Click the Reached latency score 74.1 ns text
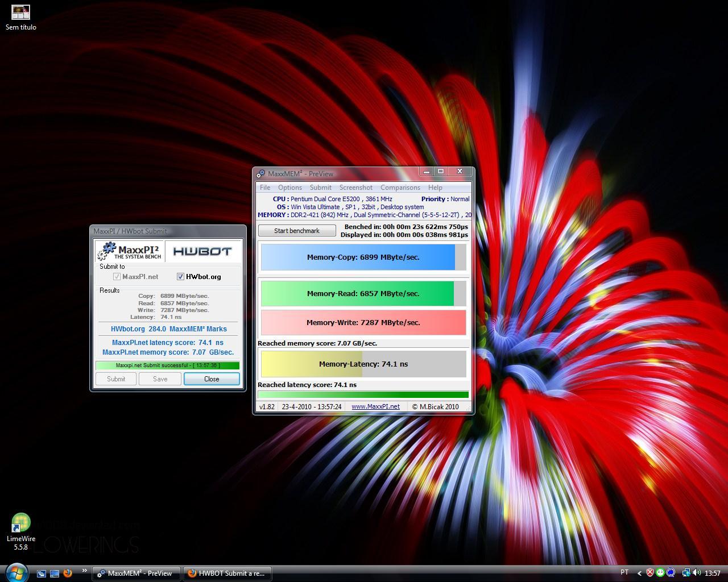 click(307, 385)
